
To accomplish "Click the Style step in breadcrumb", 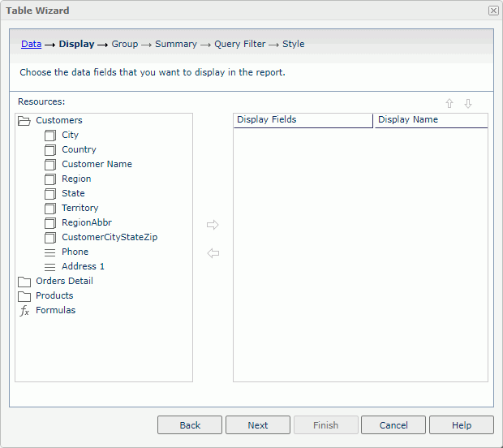I will (293, 44).
